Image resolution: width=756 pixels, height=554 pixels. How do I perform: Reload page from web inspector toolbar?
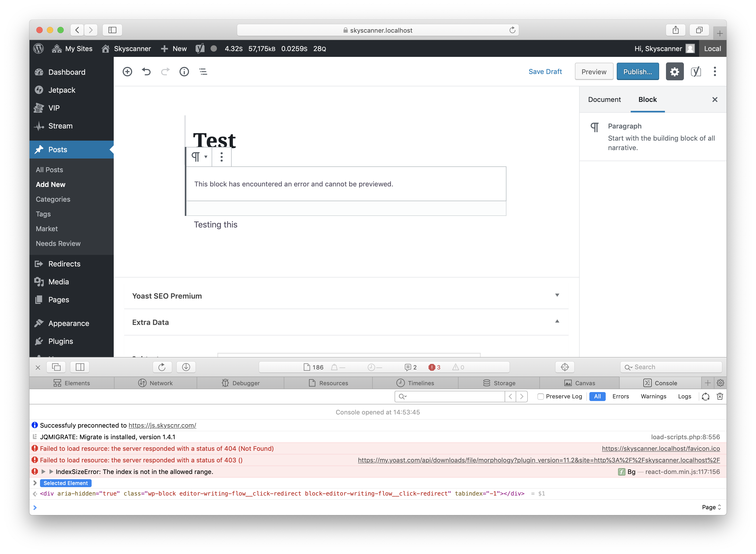point(162,367)
